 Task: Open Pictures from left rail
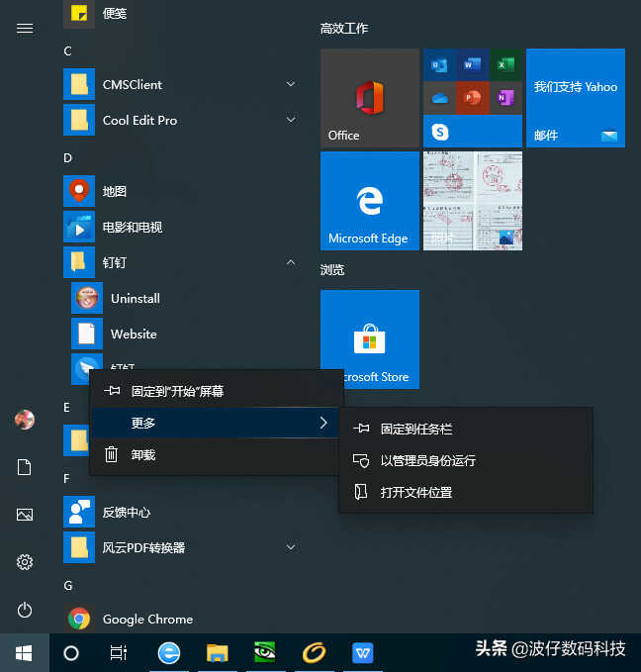coord(25,515)
